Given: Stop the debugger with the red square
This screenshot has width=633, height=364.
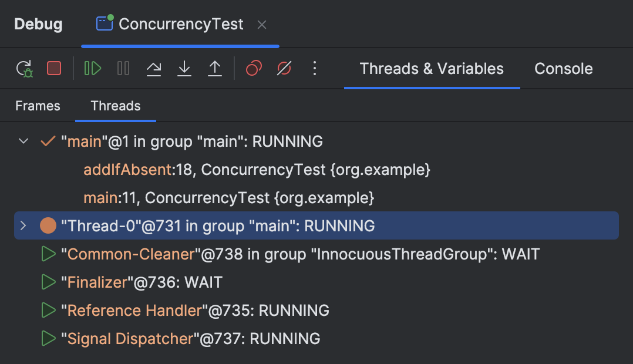Looking at the screenshot, I should pyautogui.click(x=54, y=69).
